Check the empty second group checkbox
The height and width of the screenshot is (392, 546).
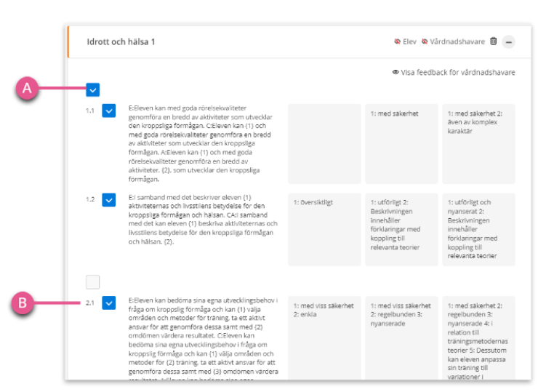[x=92, y=282]
